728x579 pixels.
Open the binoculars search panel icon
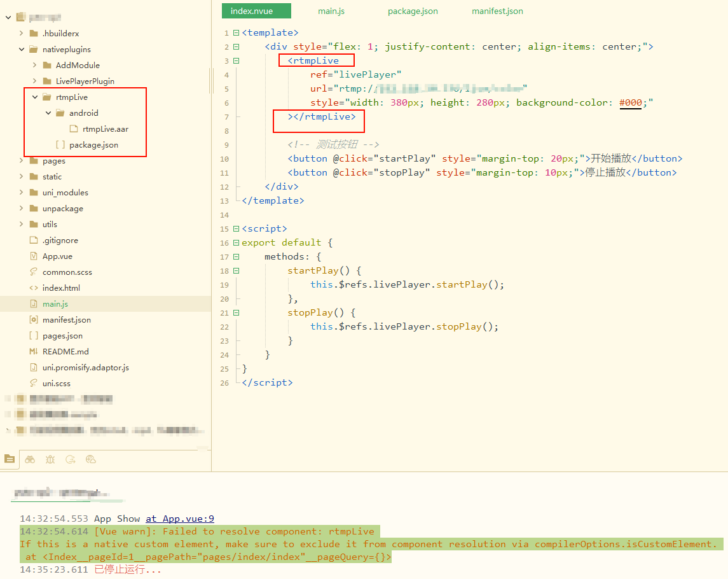click(x=30, y=459)
